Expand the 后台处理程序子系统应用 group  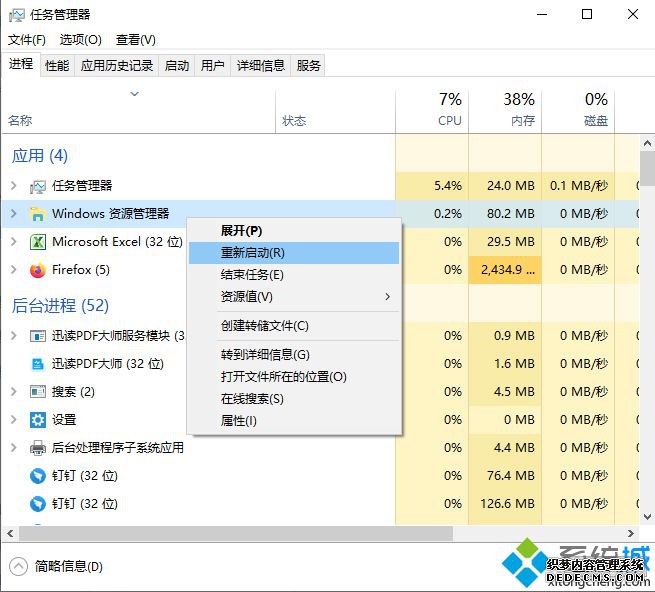[13, 447]
